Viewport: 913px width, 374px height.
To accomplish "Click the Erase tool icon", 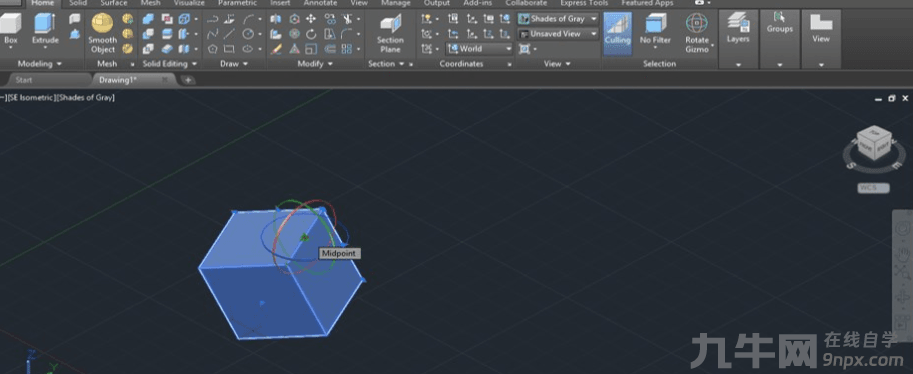I will tap(276, 49).
